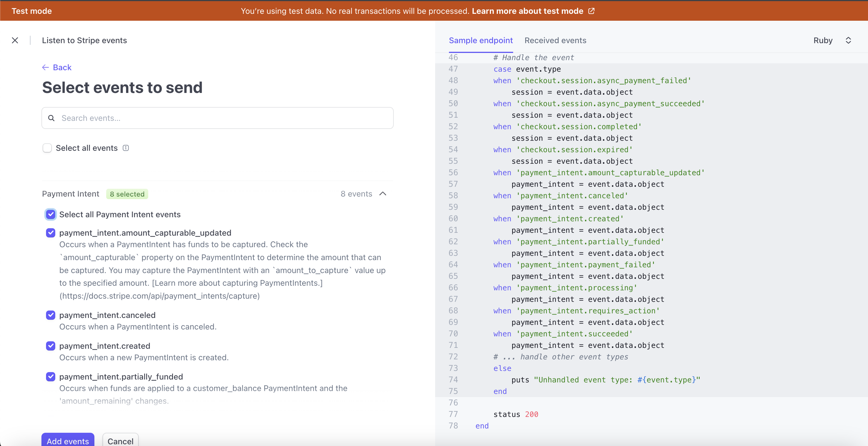Deselect payment_intent.amount_capturable_updated checkbox
Viewport: 868px width, 446px height.
(x=51, y=233)
